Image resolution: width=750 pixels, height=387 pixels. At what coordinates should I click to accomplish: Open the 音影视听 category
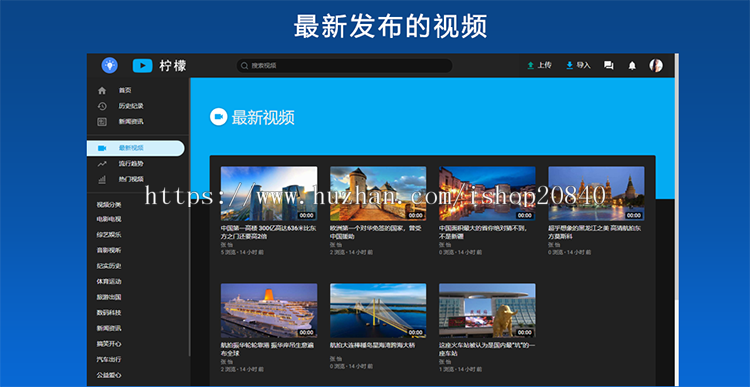[x=109, y=250]
